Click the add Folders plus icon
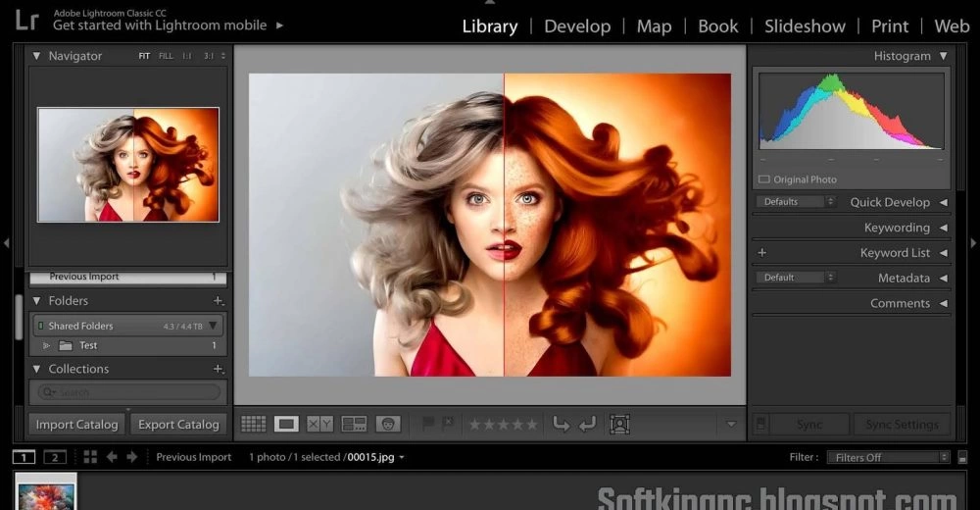 pos(218,301)
